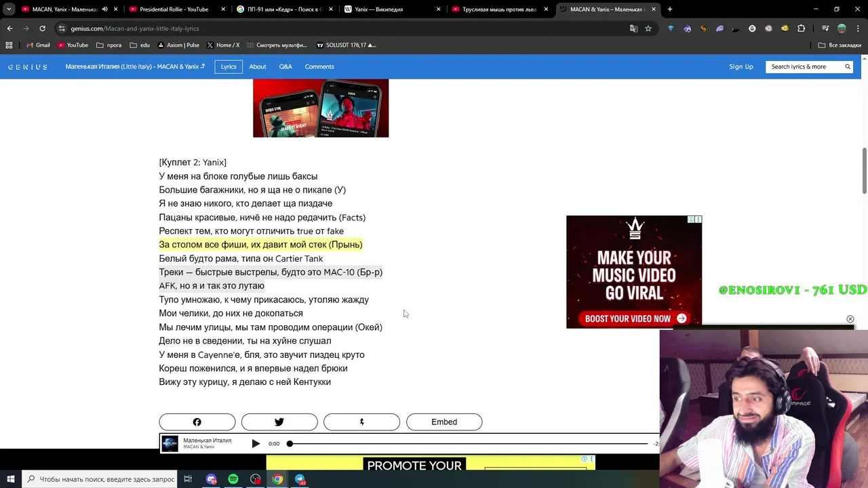Click Boost Your Video Now in the ad
The image size is (868, 488).
635,319
